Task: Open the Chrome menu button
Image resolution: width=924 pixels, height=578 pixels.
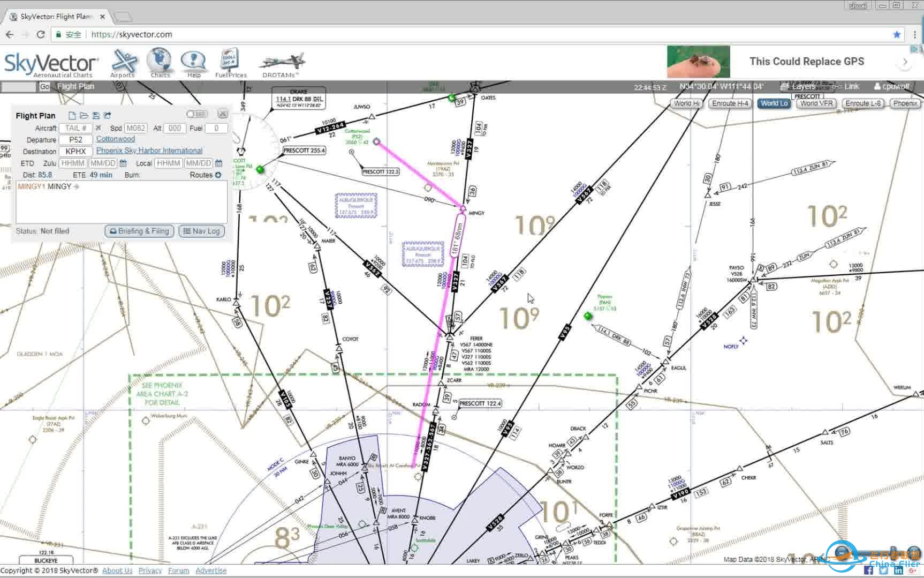Action: [x=915, y=34]
